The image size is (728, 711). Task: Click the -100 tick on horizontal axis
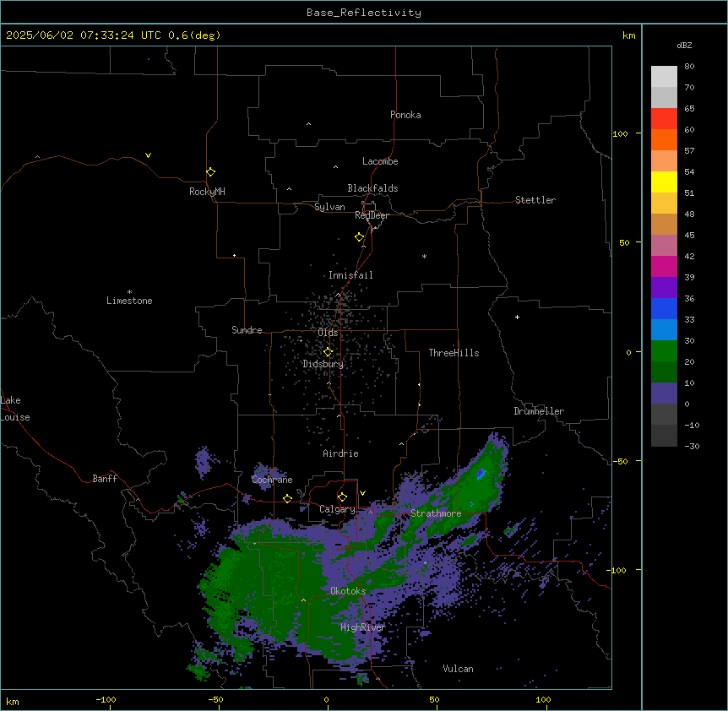tap(106, 699)
